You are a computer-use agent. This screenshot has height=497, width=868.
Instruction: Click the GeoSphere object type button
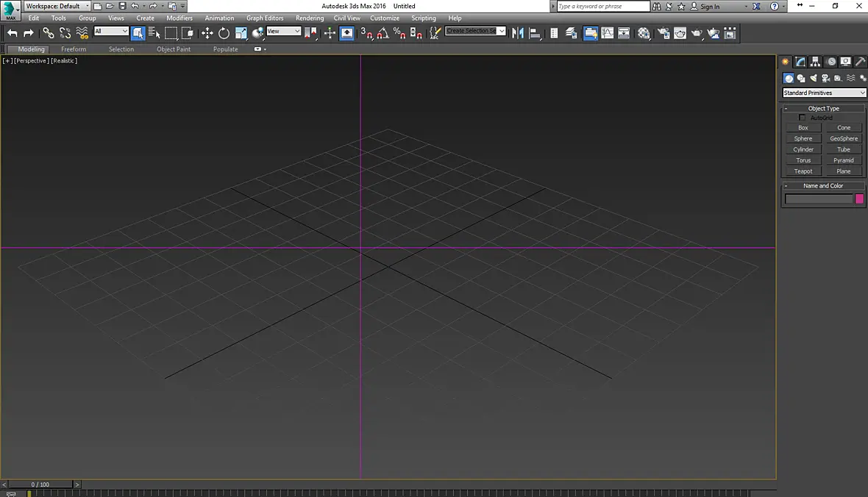pyautogui.click(x=844, y=138)
